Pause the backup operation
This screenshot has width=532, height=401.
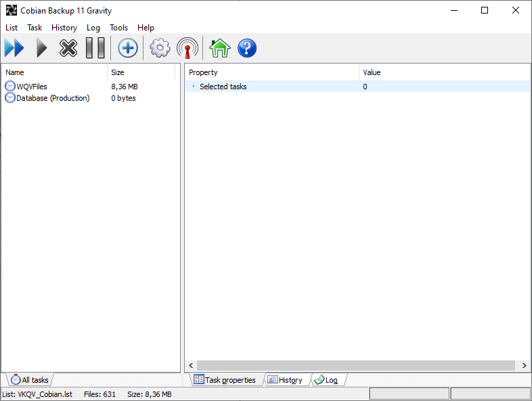tap(95, 49)
